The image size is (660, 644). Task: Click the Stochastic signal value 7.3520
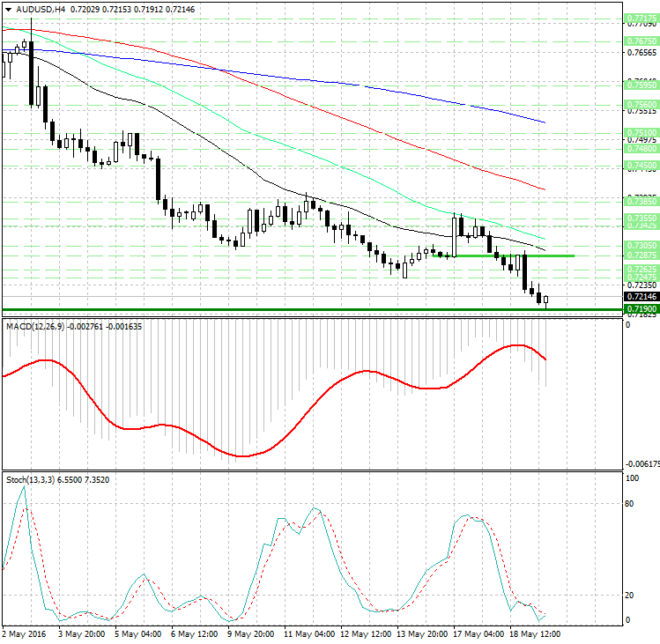click(x=97, y=480)
